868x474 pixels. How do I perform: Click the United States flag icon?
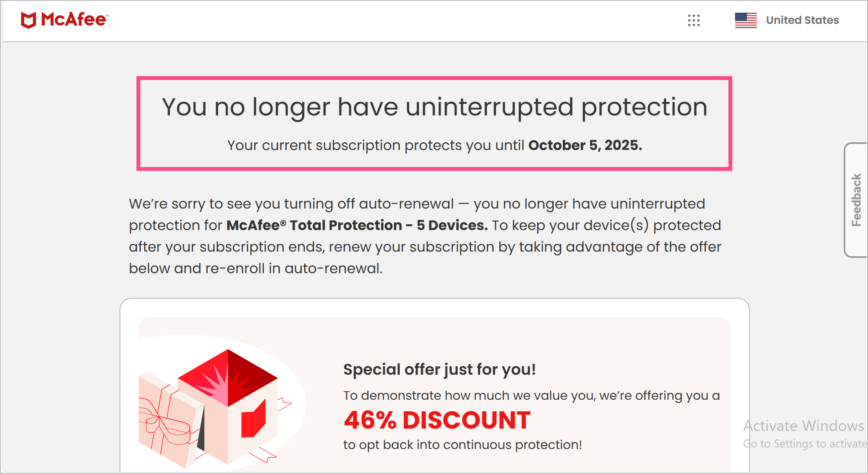click(x=746, y=20)
